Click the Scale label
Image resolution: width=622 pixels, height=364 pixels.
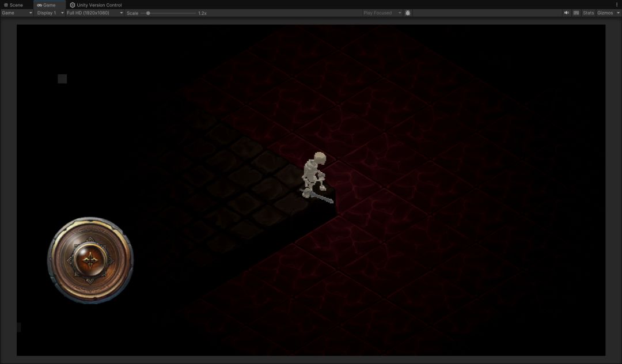(x=132, y=13)
